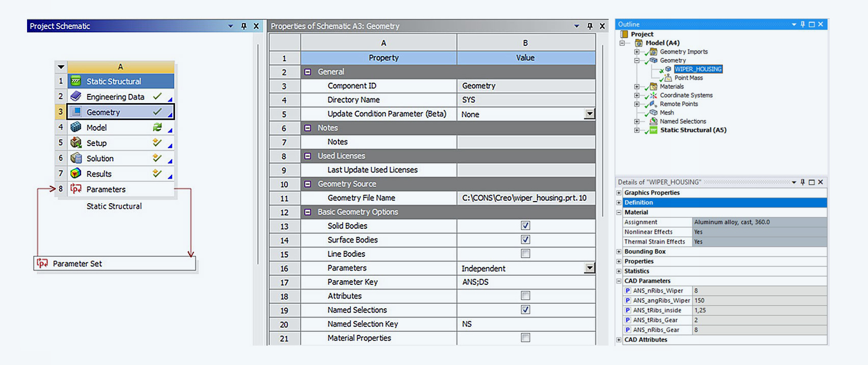This screenshot has height=365, width=868.
Task: Expand the CAD Attributes group
Action: pos(619,339)
